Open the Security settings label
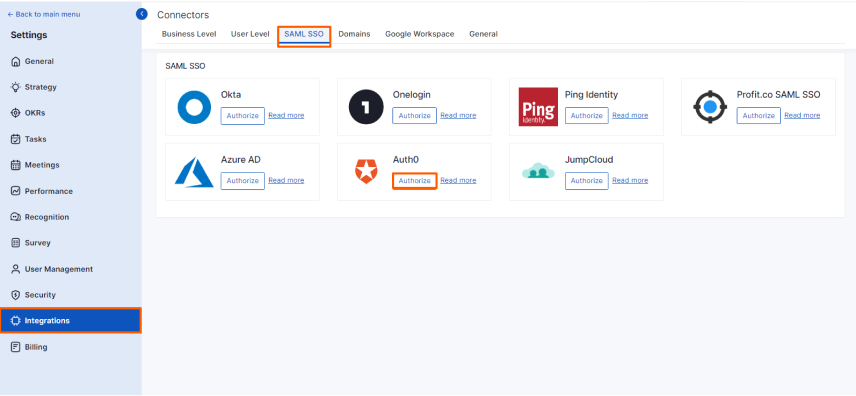The height and width of the screenshot is (396, 856). 40,295
